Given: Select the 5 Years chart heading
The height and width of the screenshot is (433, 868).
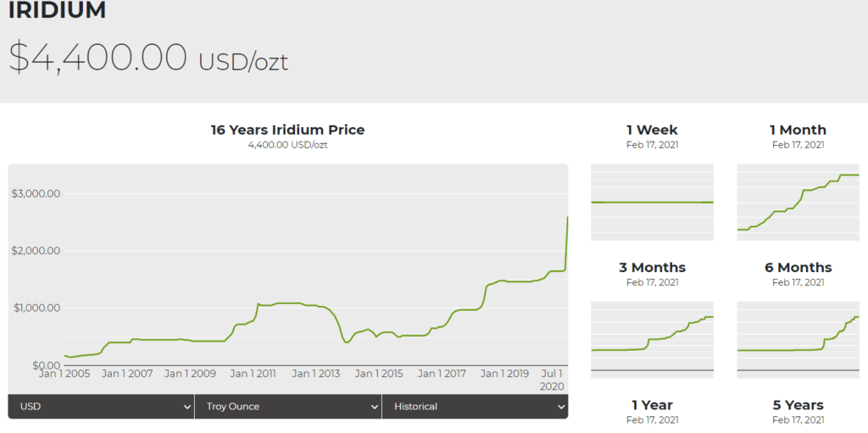Looking at the screenshot, I should 798,405.
